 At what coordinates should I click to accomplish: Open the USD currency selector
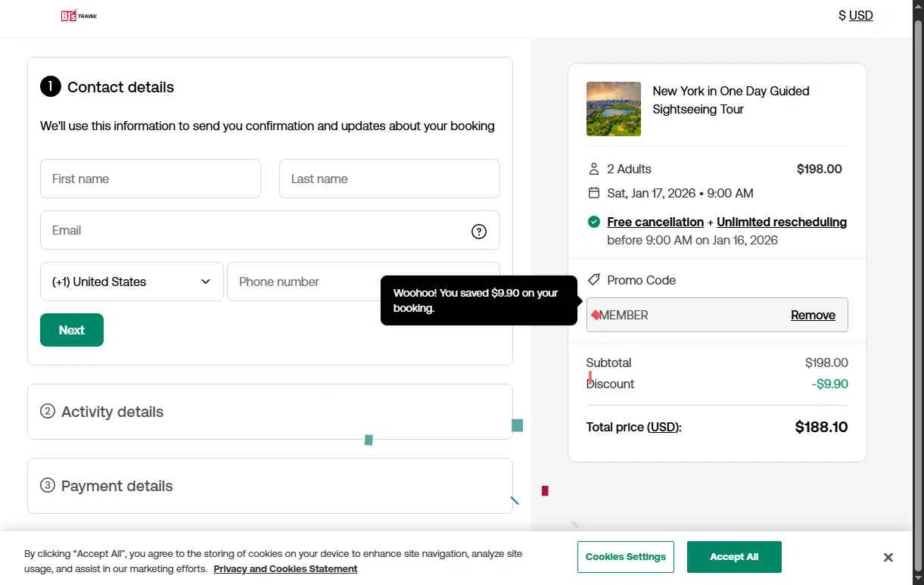click(855, 15)
